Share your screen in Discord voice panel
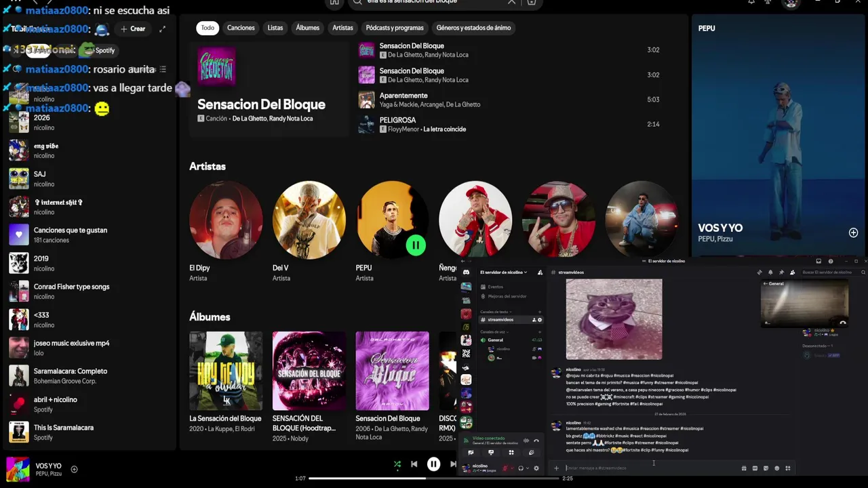The height and width of the screenshot is (488, 868). pos(491,453)
